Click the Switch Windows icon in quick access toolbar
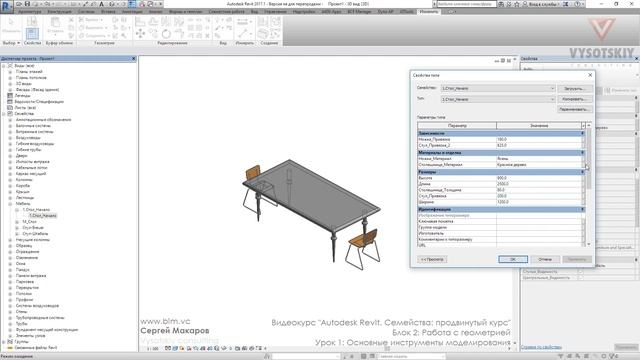 (x=150, y=4)
